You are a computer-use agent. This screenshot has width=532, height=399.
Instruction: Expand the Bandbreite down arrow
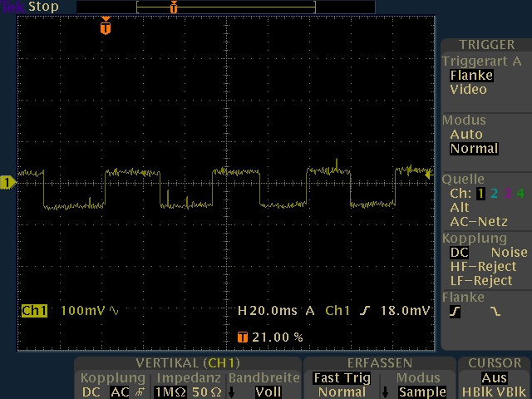(232, 392)
